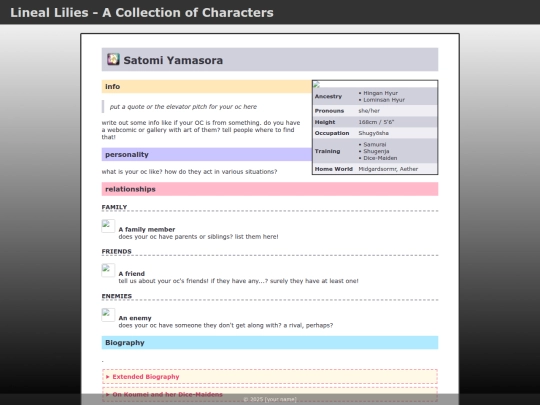Click the Lineal Lilies site title

coord(142,12)
